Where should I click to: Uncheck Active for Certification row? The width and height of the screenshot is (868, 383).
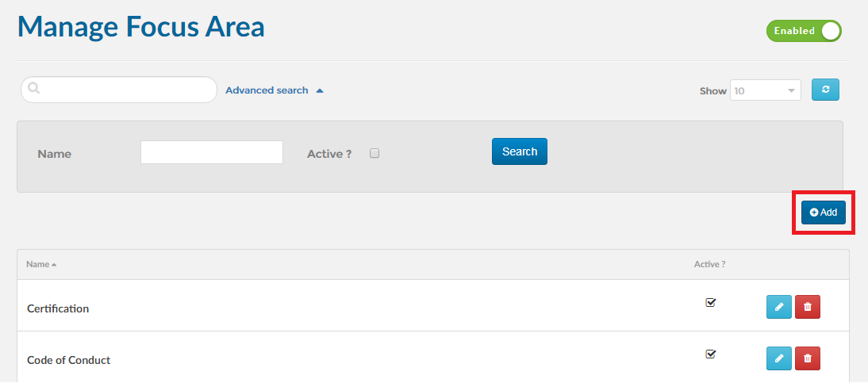(x=711, y=303)
